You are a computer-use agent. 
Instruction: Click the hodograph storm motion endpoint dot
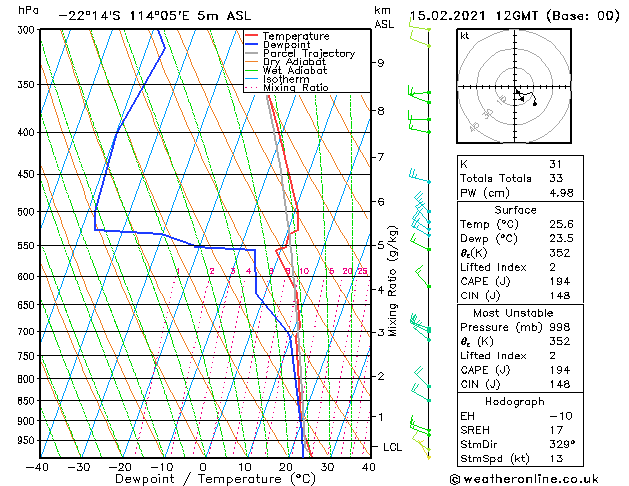tap(535, 104)
